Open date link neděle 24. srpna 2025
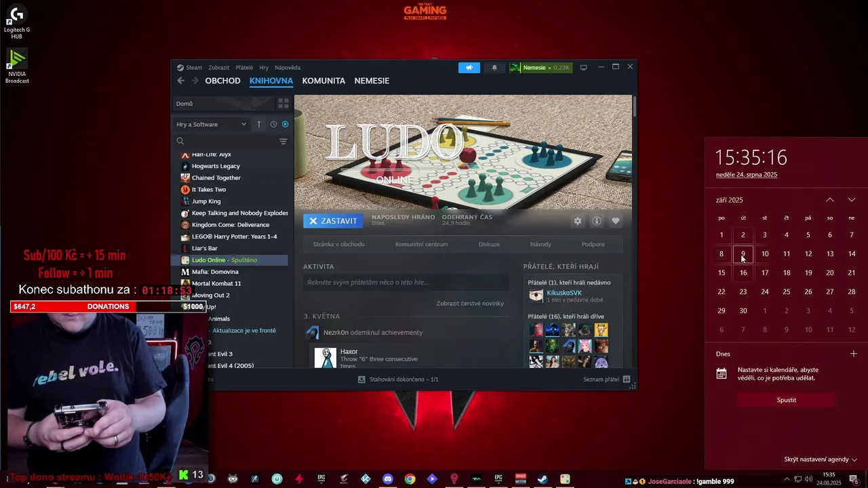Image resolution: width=868 pixels, height=488 pixels. click(x=747, y=175)
